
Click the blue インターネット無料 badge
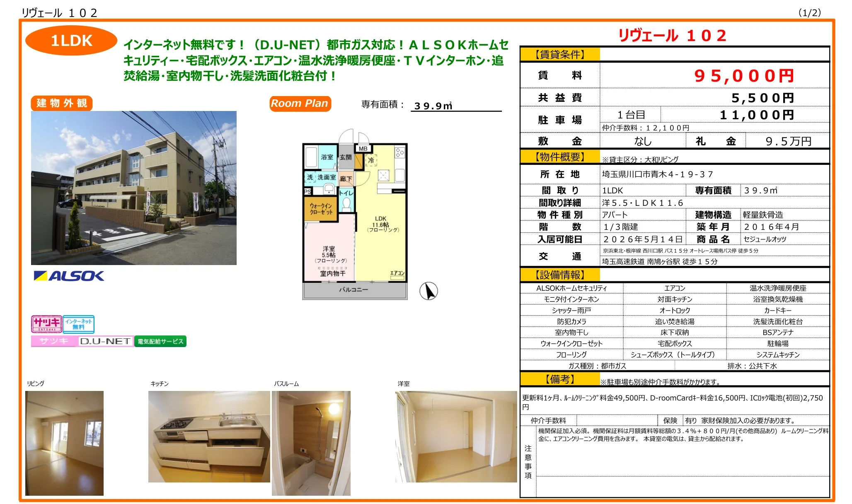[x=80, y=324]
